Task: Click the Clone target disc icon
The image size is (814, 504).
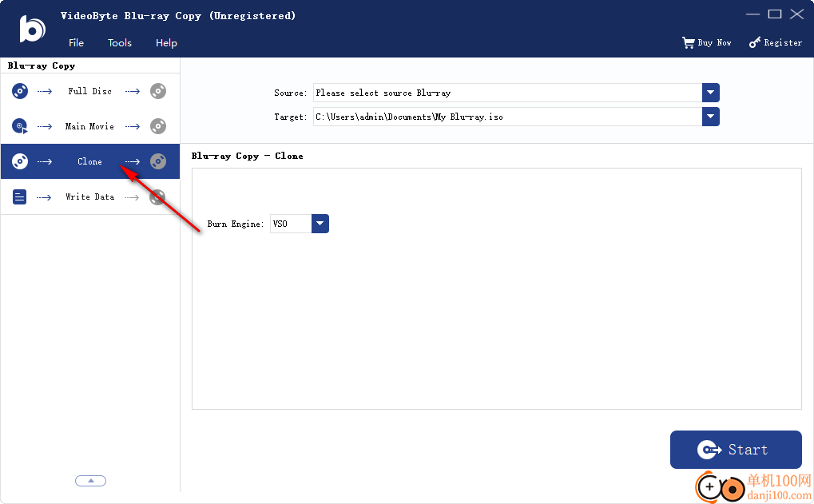Action: click(158, 161)
